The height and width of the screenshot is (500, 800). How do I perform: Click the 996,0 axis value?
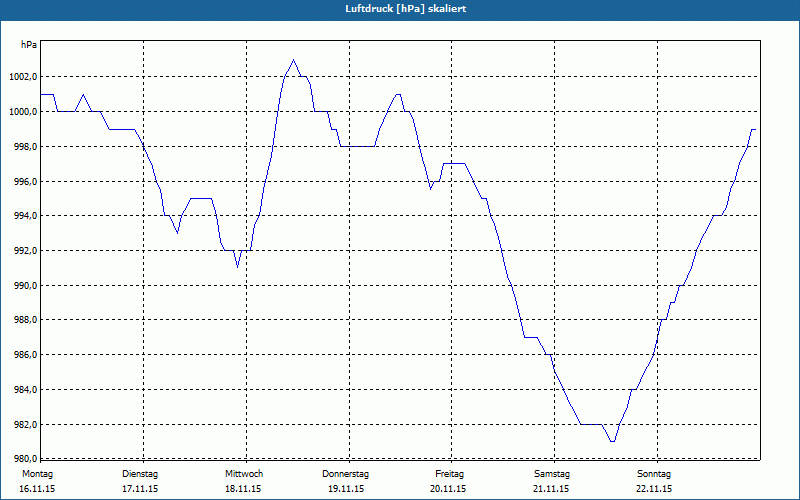point(25,182)
